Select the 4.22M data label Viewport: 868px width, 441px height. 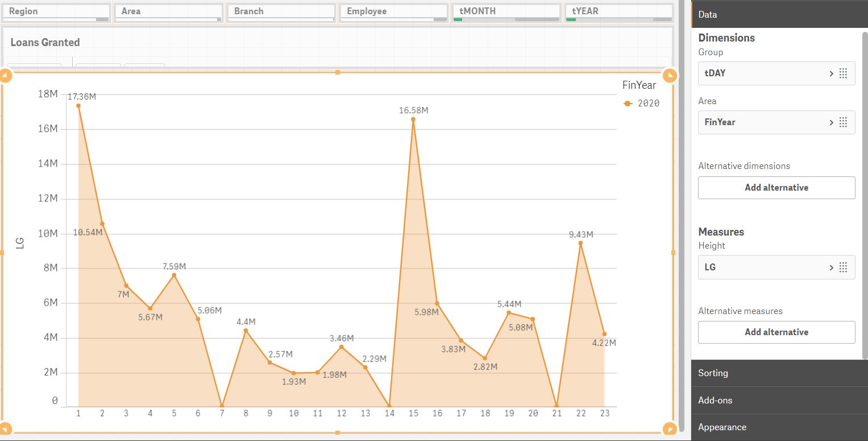click(x=604, y=343)
